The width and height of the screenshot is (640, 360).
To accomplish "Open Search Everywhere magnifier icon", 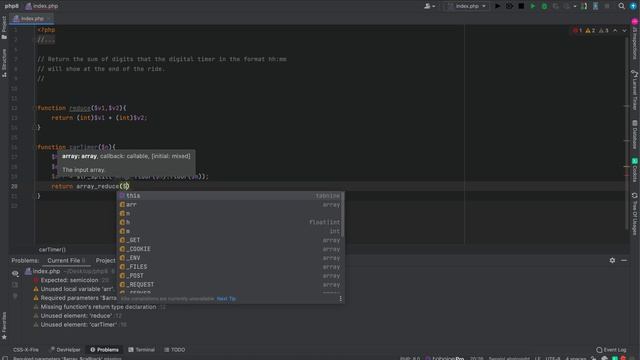I will coord(621,6).
